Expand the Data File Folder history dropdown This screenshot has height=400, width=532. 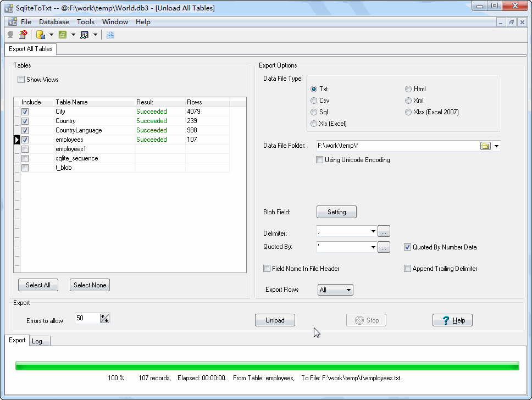click(497, 146)
